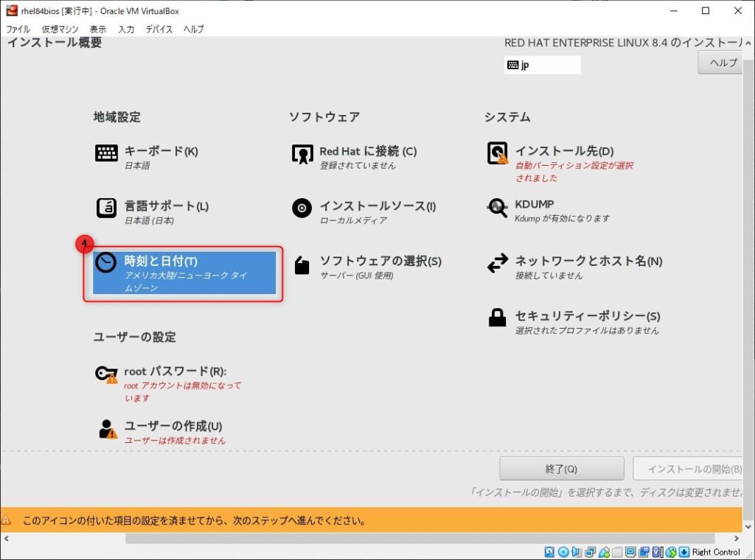The width and height of the screenshot is (755, 560).
Task: Click the jp keyboard layout indicator
Action: coord(542,65)
